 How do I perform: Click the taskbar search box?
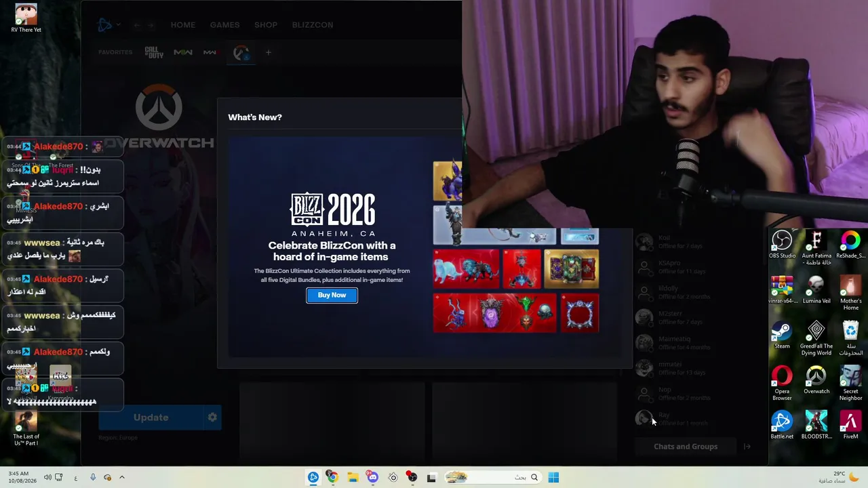point(493,478)
